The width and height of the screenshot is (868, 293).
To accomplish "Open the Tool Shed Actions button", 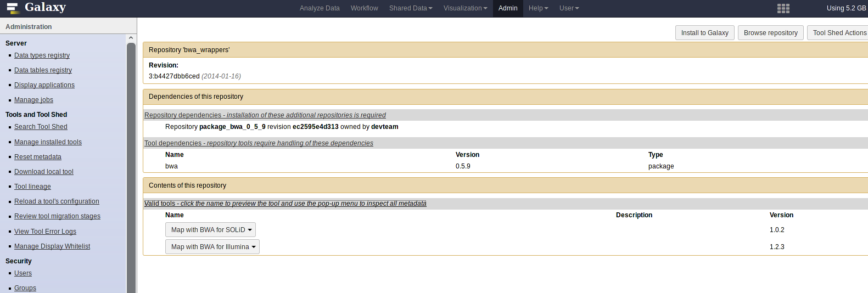I will click(x=839, y=33).
